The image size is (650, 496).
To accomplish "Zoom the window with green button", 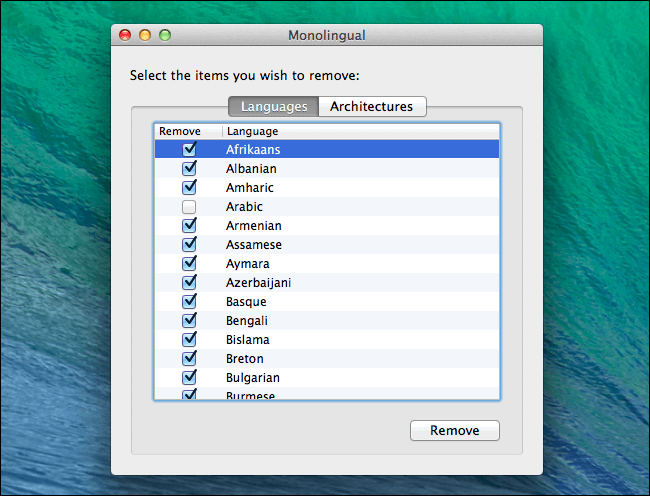I will point(165,35).
